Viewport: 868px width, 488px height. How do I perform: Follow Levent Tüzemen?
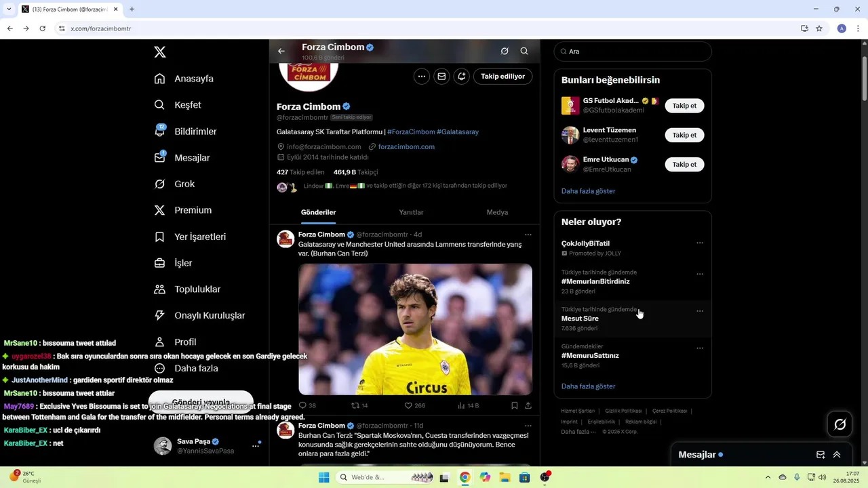(684, 135)
